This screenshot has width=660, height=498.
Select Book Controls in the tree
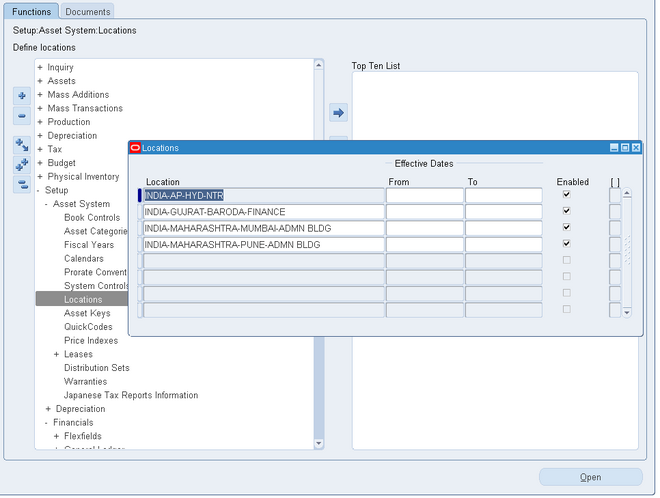tap(92, 218)
